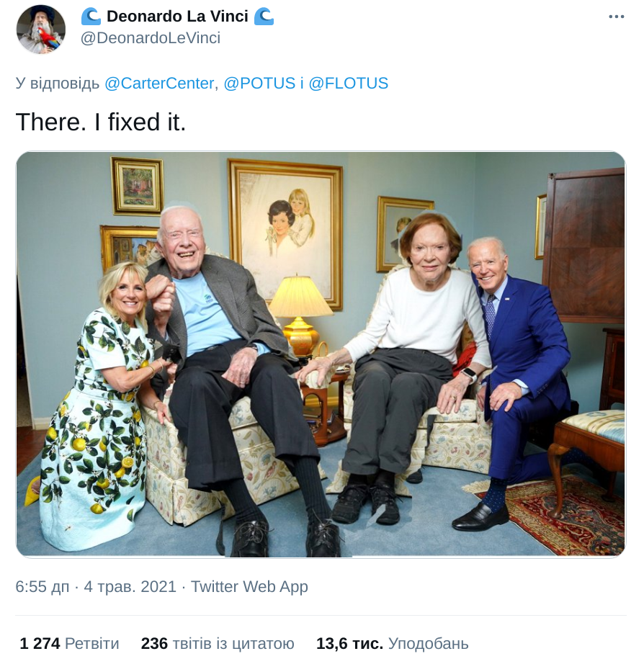Open the three-dot more options menu
Screen dimensions: 644x664
click(x=616, y=17)
